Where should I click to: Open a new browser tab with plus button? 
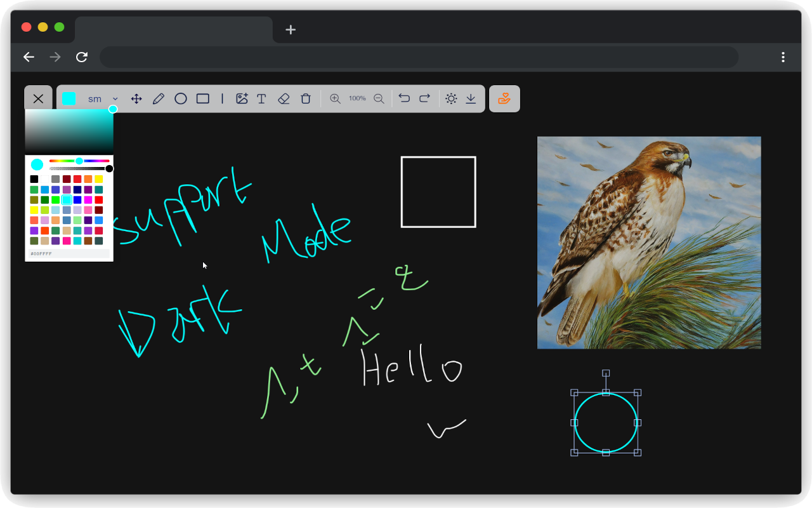(291, 30)
